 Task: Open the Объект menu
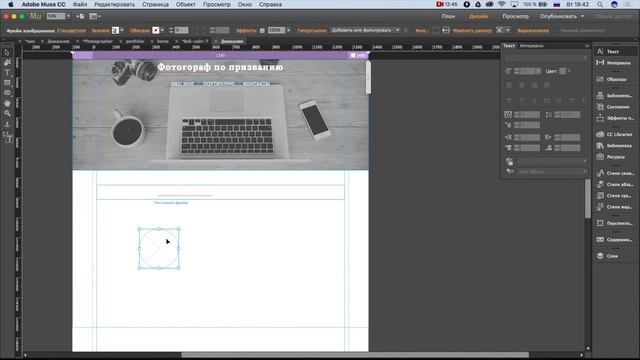(x=186, y=4)
